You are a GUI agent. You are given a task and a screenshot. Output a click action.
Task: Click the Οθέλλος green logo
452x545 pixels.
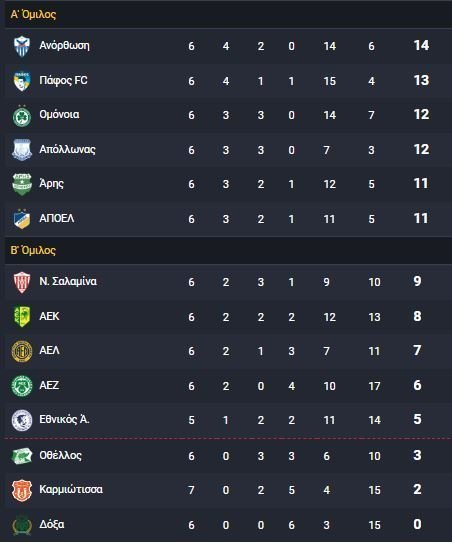[x=22, y=456]
